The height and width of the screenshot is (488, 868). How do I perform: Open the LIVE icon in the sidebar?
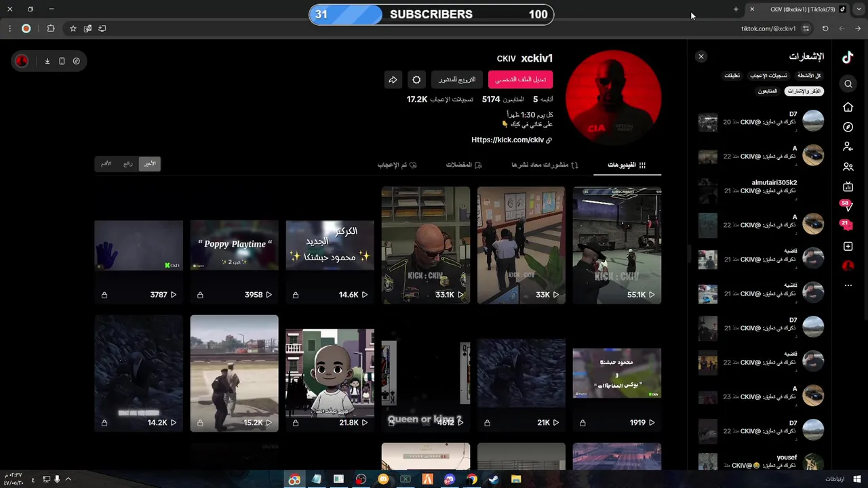tap(848, 187)
